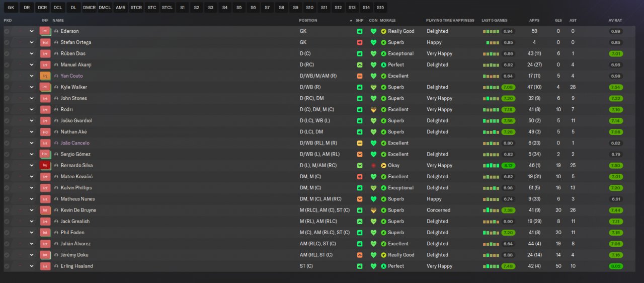
Task: Sort by the AV RAT column header
Action: 615,21
